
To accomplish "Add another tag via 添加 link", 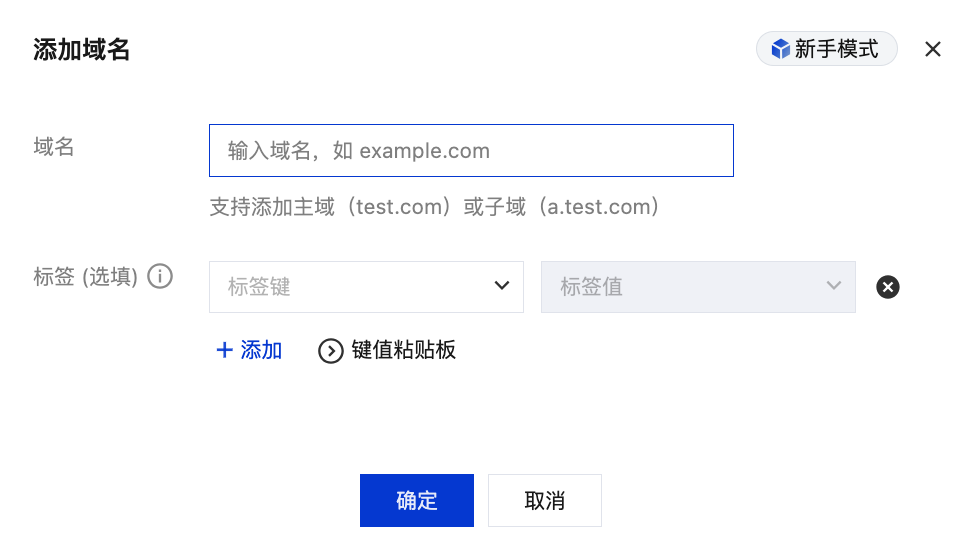I will [x=249, y=350].
